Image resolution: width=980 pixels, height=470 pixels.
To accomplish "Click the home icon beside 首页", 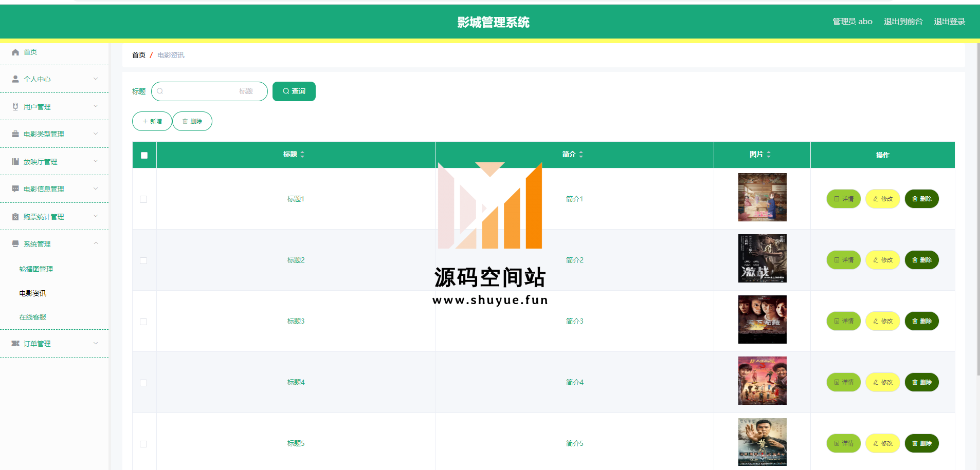I will [15, 52].
